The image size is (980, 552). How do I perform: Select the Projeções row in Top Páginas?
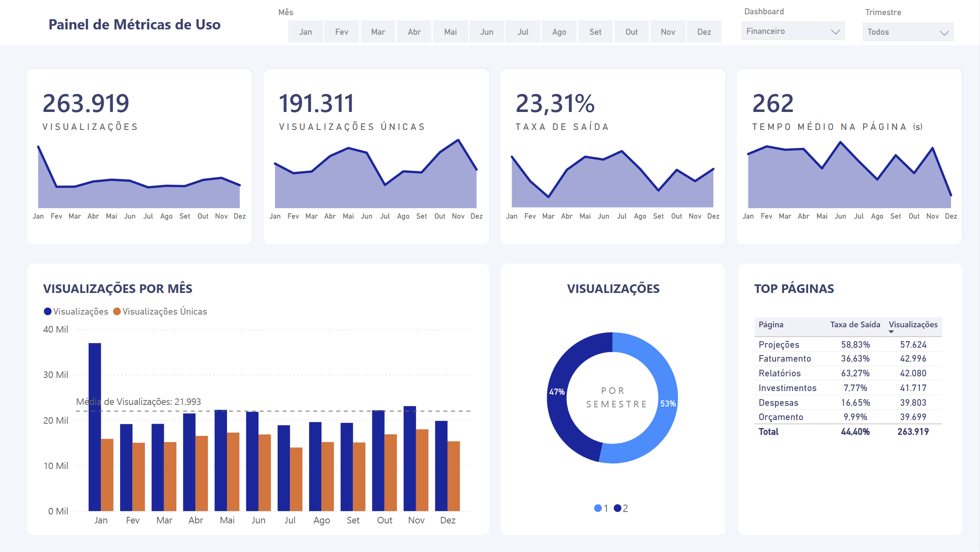[x=779, y=344]
